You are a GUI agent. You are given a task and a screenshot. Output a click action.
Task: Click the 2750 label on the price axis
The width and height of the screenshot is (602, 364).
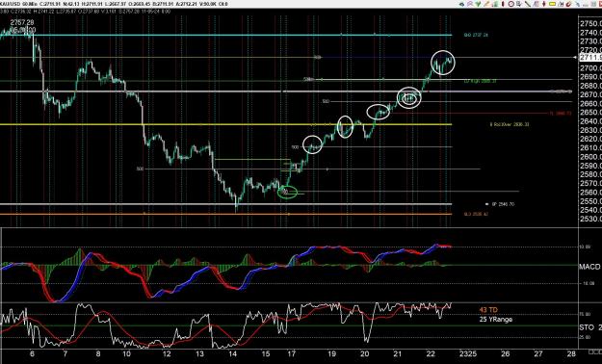click(590, 23)
